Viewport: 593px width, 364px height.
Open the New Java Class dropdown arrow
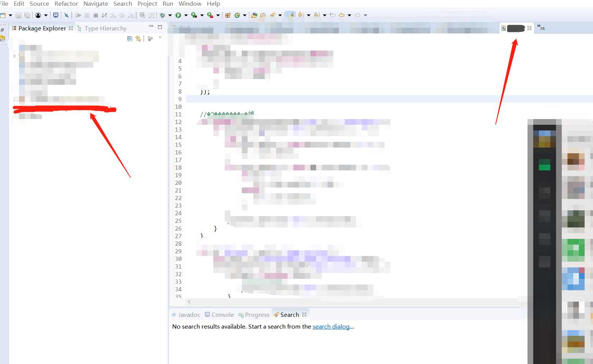245,15
